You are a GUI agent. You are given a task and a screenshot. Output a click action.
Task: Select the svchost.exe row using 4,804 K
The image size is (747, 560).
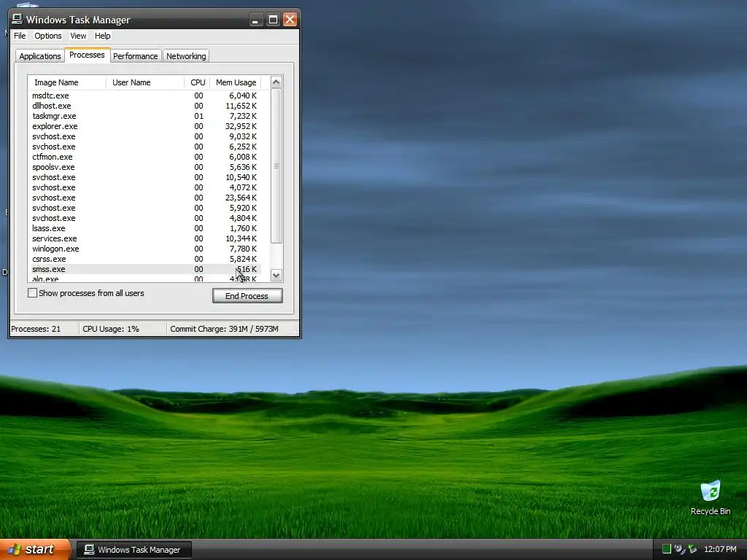coord(144,219)
